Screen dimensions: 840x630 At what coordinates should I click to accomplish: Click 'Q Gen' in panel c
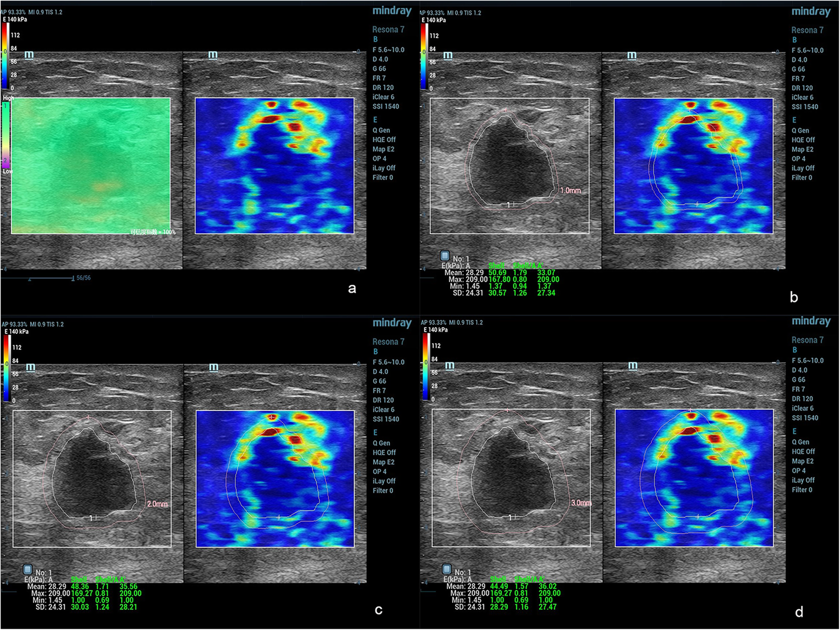point(382,443)
